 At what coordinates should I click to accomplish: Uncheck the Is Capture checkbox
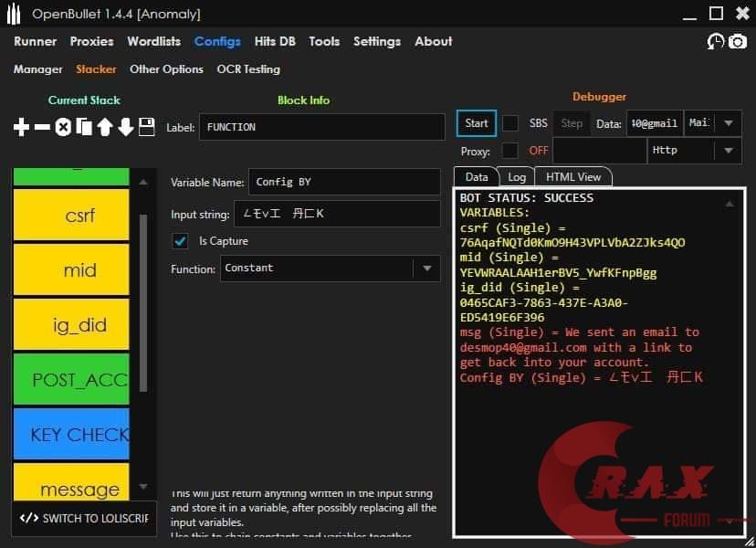click(x=181, y=241)
